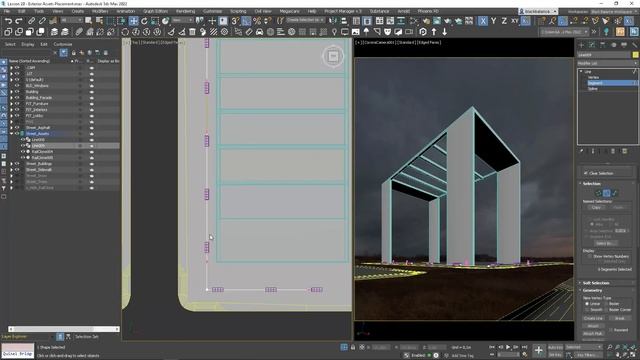Restrict transform to the Z axis

pos(504,21)
